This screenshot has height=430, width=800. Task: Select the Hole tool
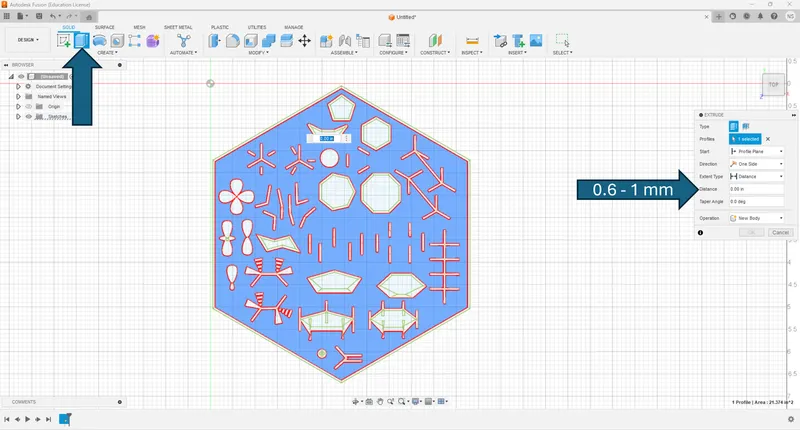click(x=117, y=40)
